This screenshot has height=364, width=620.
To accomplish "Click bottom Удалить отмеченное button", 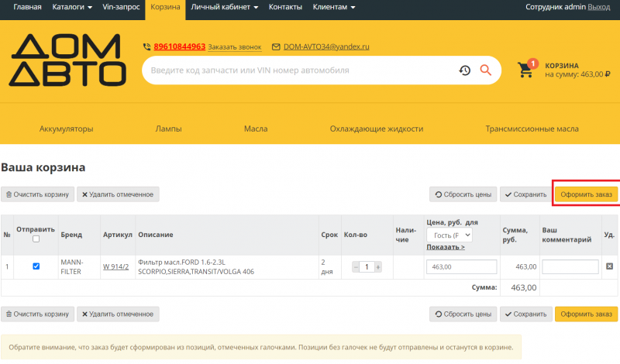I will point(118,314).
